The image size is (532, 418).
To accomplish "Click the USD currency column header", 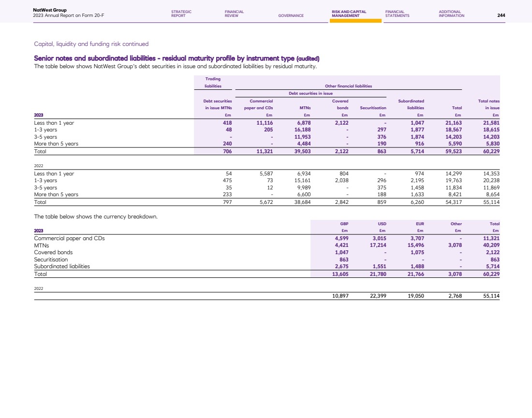I will [381, 224].
